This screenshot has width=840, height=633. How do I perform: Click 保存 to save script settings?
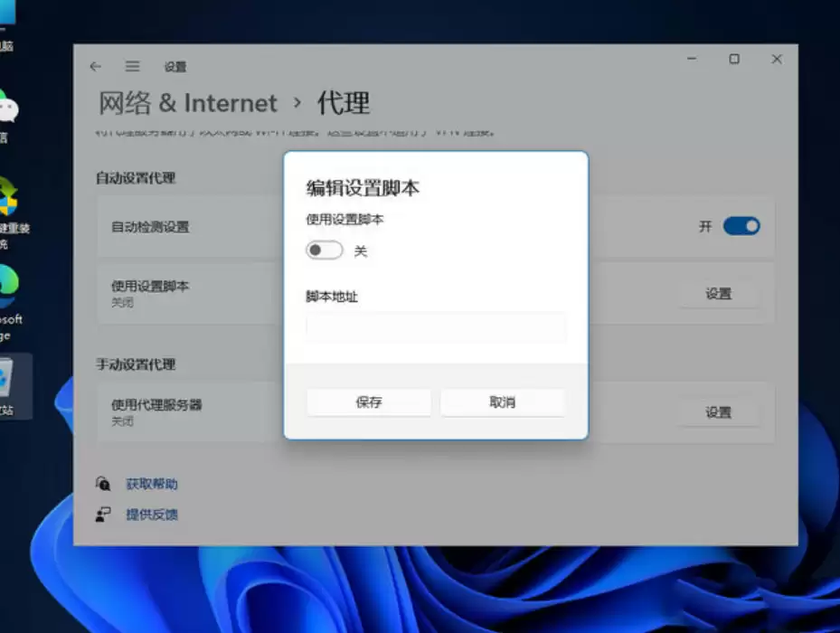tap(368, 402)
